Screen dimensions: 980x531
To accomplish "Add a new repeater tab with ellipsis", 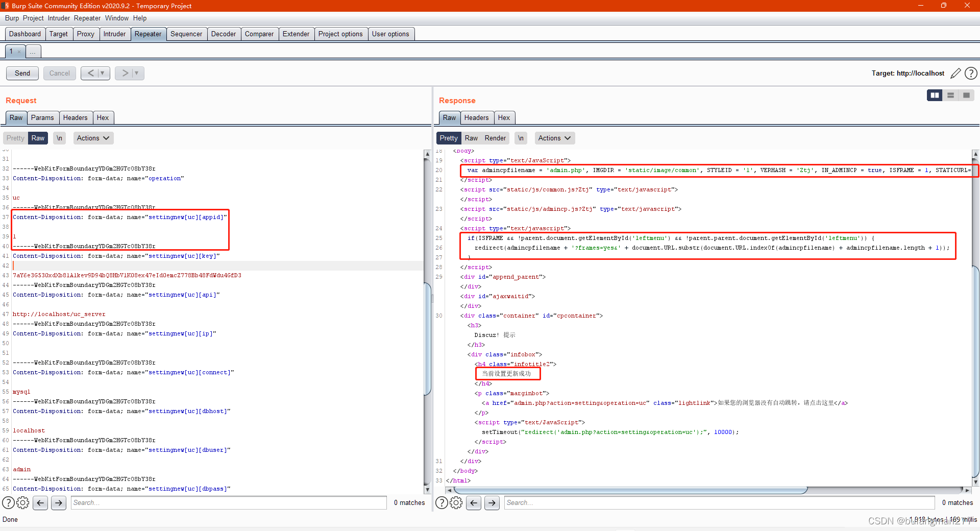I will 33,52.
